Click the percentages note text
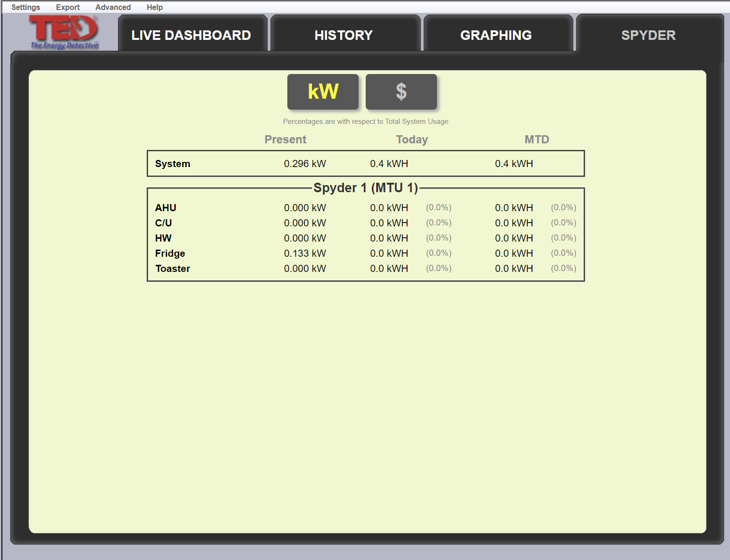The image size is (730, 560). (366, 121)
